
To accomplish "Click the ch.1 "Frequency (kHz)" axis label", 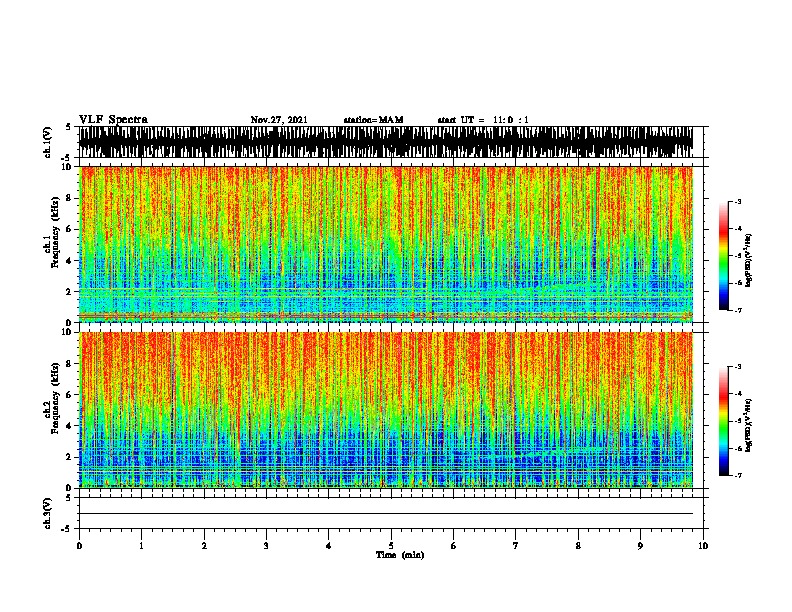I will click(x=55, y=232).
